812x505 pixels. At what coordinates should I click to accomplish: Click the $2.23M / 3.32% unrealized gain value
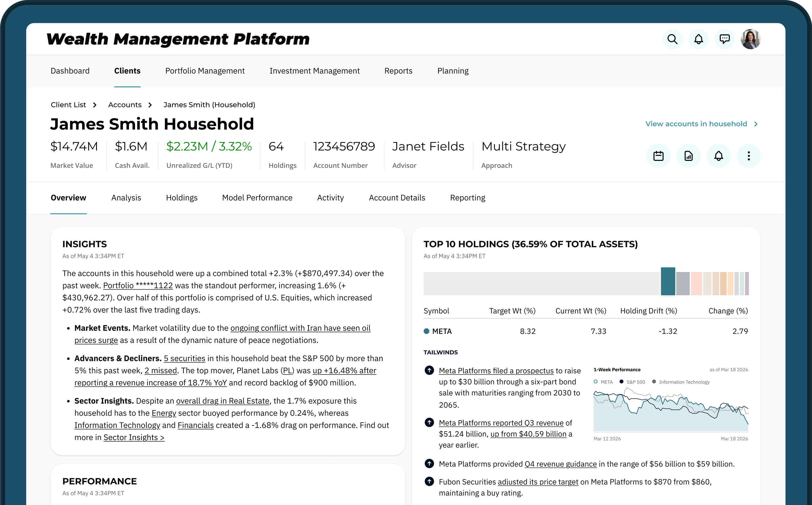(209, 146)
